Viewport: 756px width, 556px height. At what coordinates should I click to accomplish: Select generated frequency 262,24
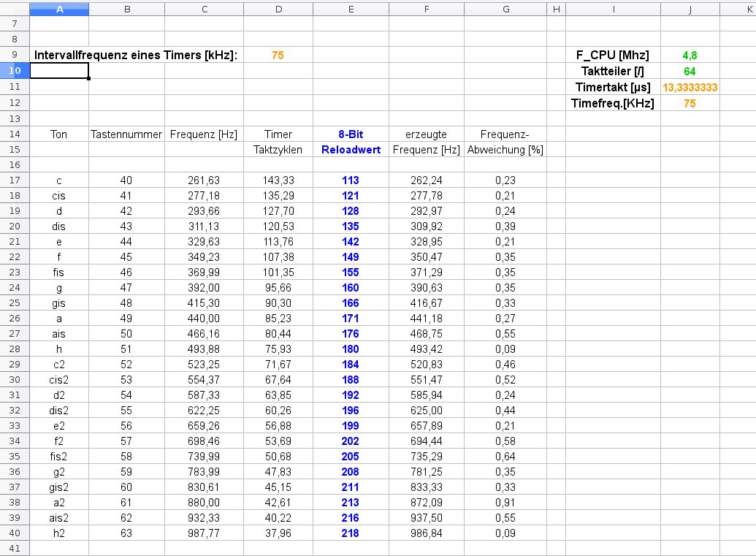click(427, 180)
